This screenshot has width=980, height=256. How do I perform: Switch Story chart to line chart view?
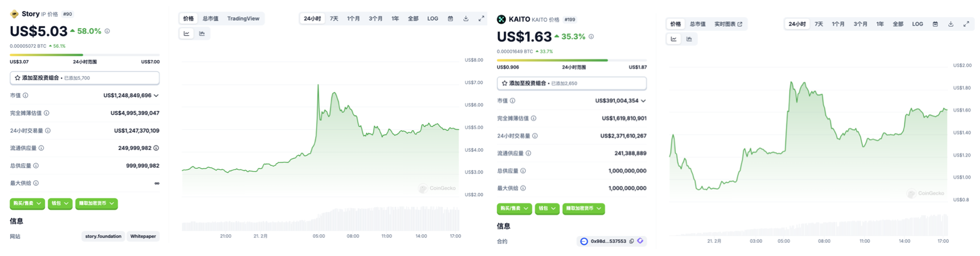click(186, 33)
